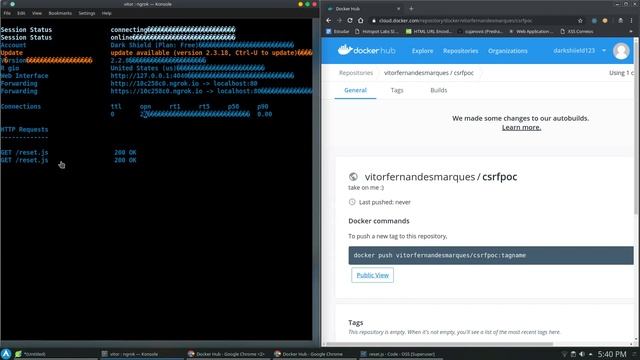This screenshot has width=640, height=360.
Task: Close the Docker Hub browser tab
Action: (398, 9)
